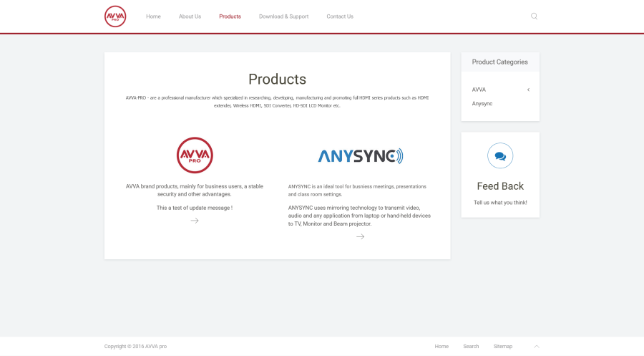Click the scroll-to-top arrow in footer
This screenshot has width=644, height=356.
[536, 347]
